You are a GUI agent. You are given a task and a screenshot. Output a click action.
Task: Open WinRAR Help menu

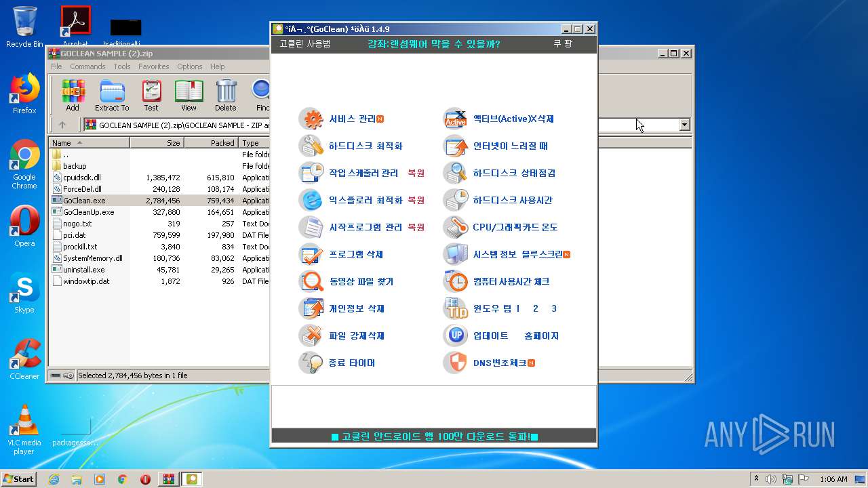pyautogui.click(x=217, y=66)
